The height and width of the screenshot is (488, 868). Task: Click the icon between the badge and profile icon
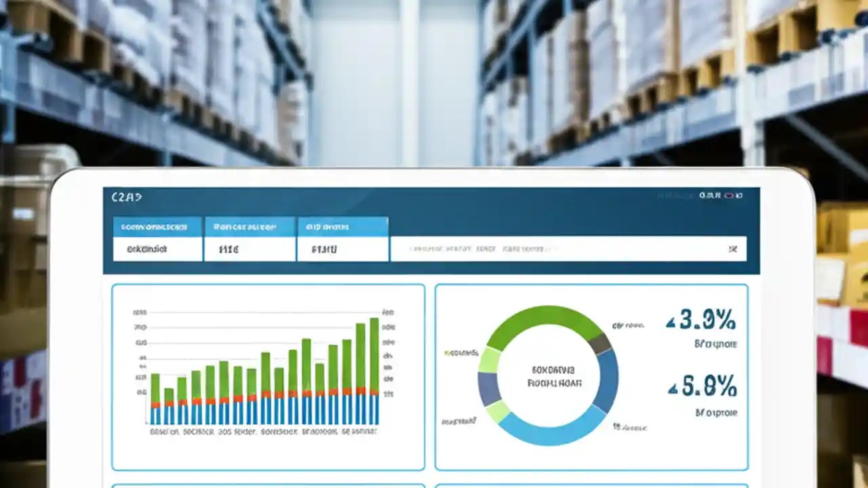click(736, 195)
